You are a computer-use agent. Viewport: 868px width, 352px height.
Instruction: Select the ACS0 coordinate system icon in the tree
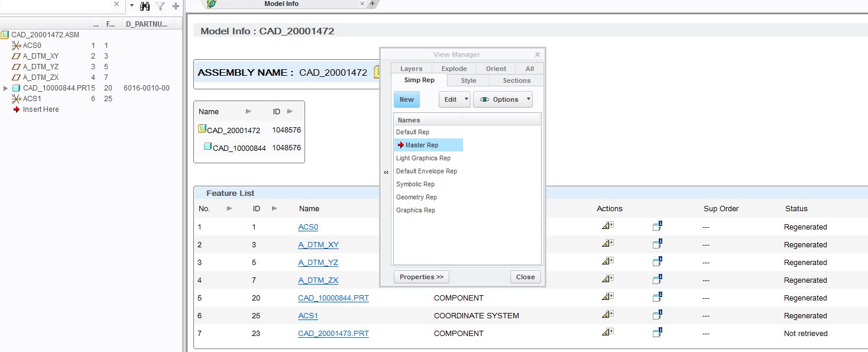(16, 46)
